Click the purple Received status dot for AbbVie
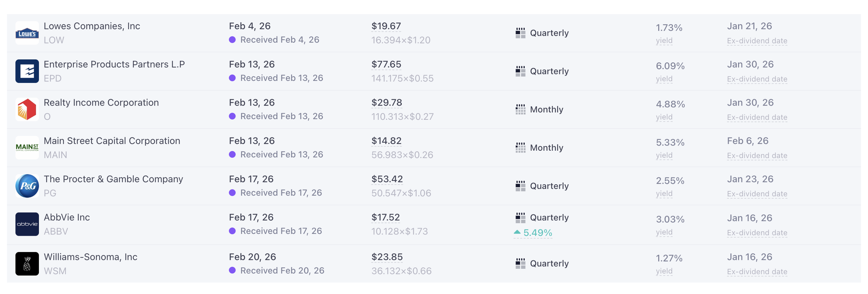The height and width of the screenshot is (294, 868). (232, 231)
